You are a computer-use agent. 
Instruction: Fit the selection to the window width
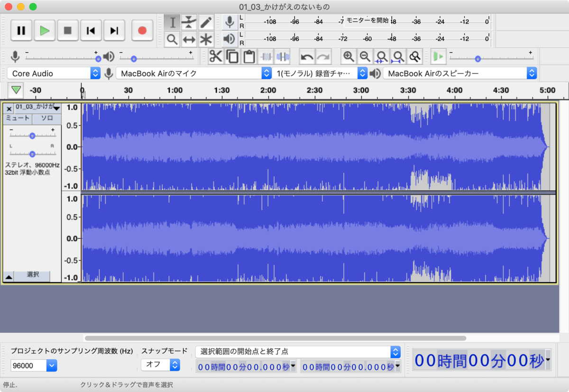382,57
